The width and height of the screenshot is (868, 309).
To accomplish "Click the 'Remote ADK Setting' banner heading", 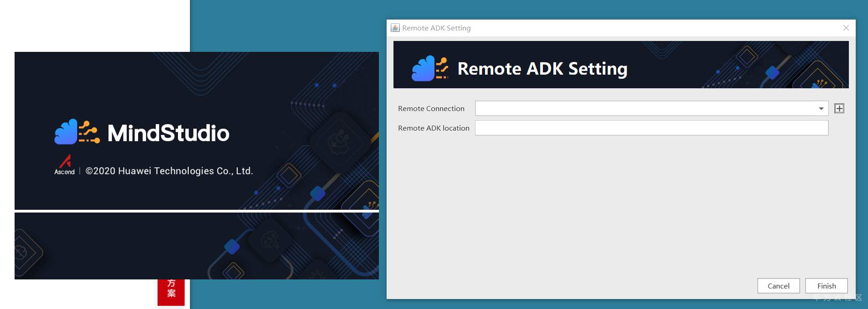I will pyautogui.click(x=542, y=69).
